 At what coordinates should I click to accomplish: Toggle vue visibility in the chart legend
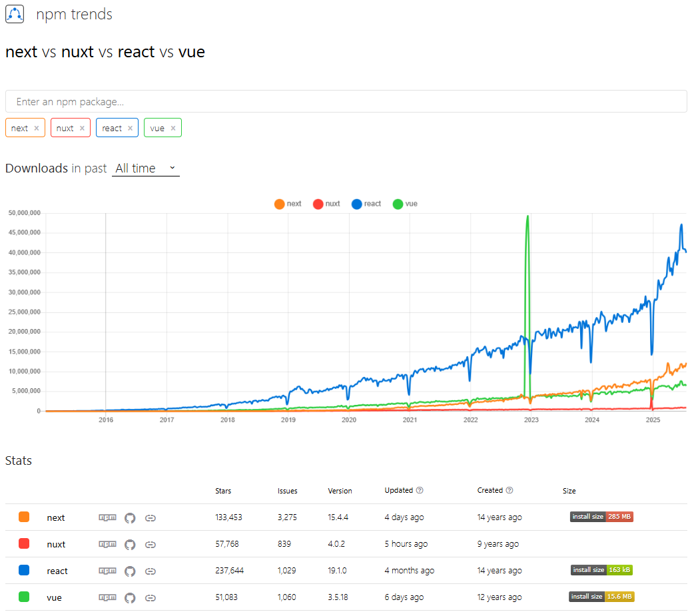[x=405, y=204]
